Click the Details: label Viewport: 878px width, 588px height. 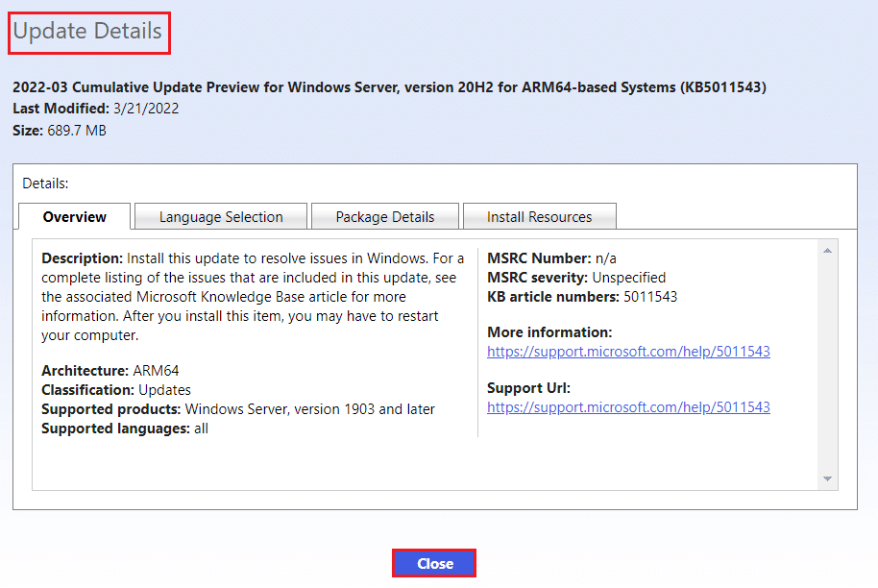pos(45,184)
